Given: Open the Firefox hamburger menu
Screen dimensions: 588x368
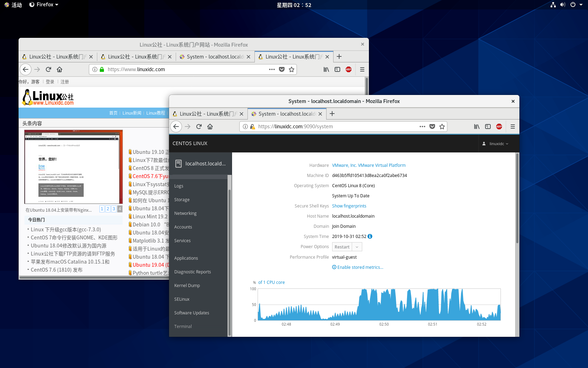Looking at the screenshot, I should (x=512, y=127).
